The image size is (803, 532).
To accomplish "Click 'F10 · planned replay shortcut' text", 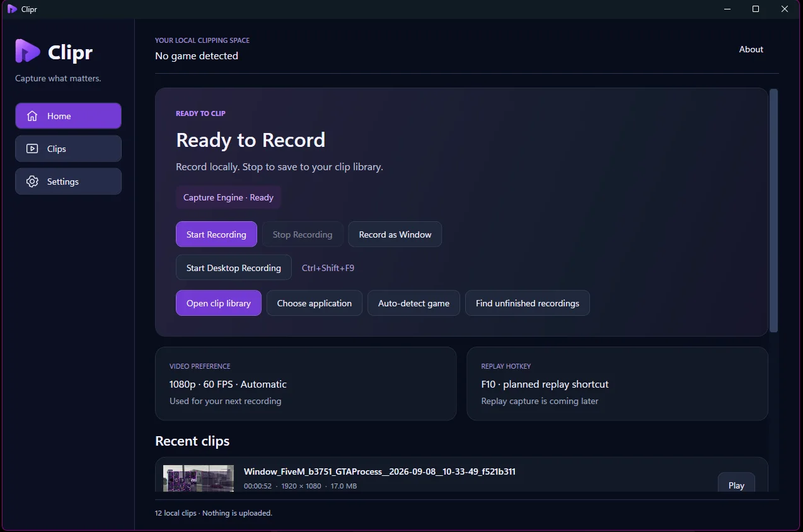I will [545, 384].
